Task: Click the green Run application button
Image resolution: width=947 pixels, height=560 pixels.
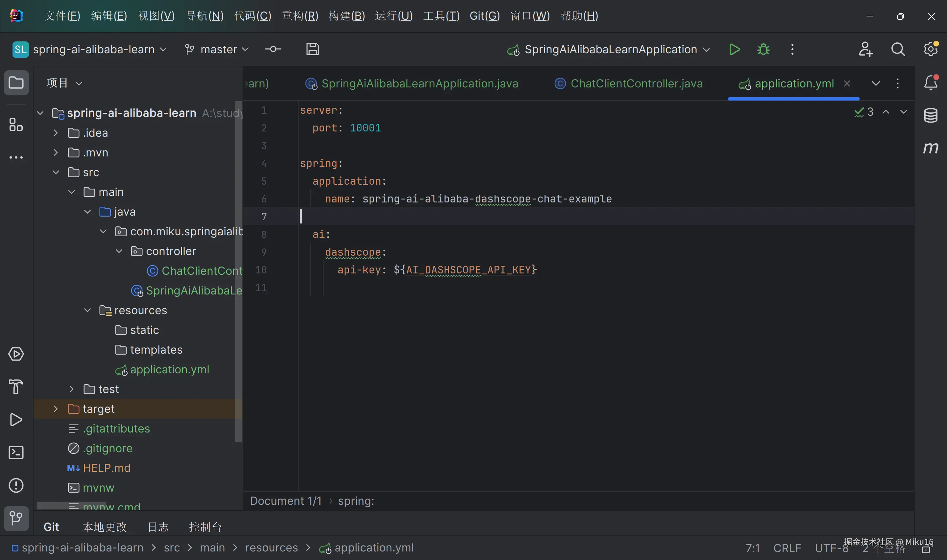Action: [x=734, y=49]
